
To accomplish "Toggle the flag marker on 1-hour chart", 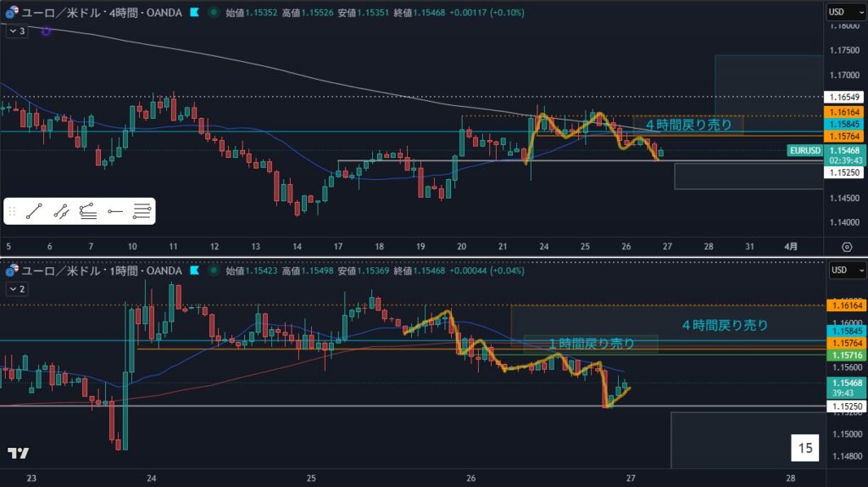I will pyautogui.click(x=195, y=271).
